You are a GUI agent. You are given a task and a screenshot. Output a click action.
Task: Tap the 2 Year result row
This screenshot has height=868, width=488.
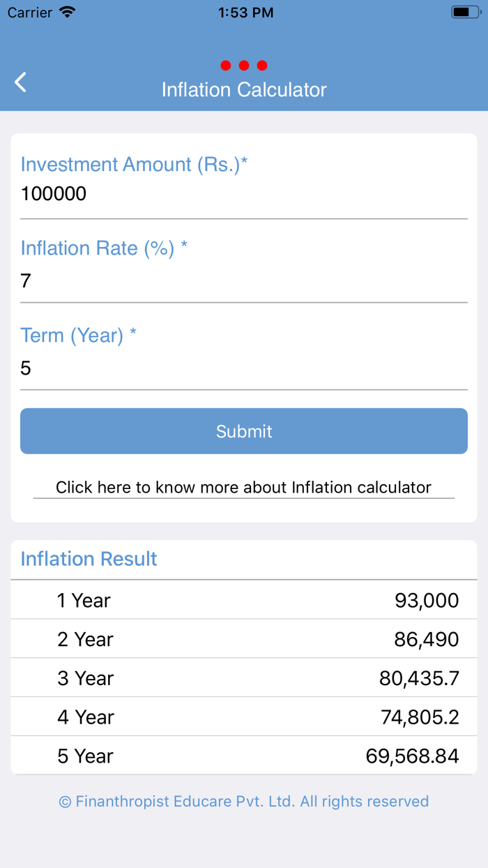[244, 638]
